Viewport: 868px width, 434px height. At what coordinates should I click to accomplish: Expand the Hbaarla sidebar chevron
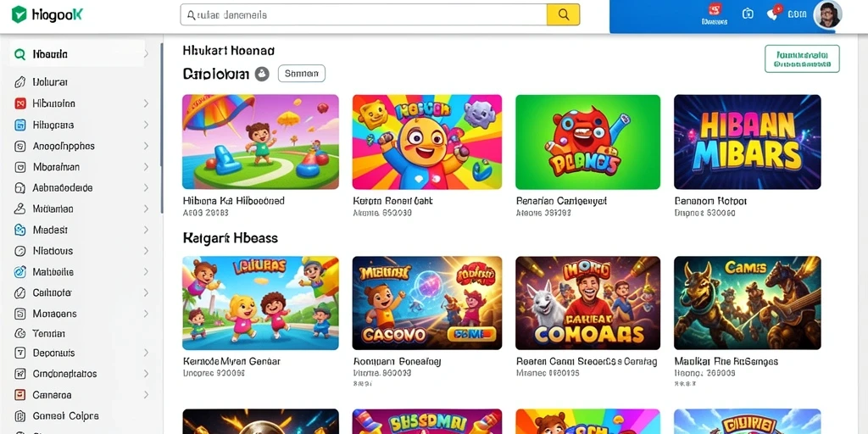pyautogui.click(x=146, y=54)
